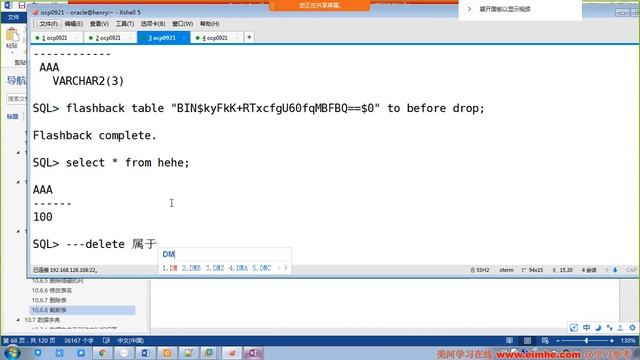640x360 pixels.
Task: Click the blue download arrow in status bar
Action: (x=615, y=270)
